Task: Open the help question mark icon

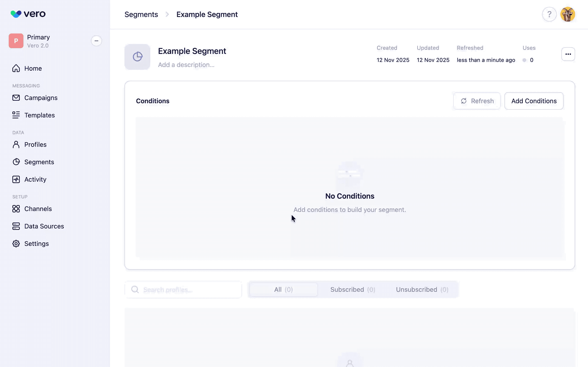Action: (x=549, y=14)
